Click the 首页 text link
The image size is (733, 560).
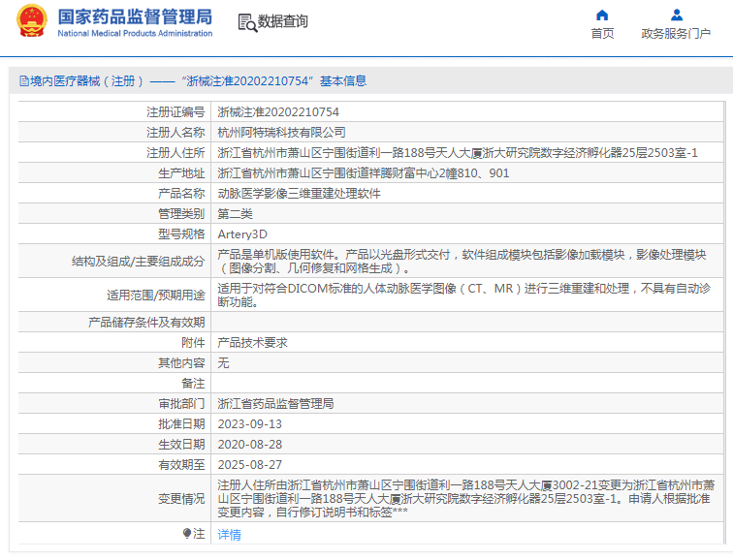tap(602, 34)
